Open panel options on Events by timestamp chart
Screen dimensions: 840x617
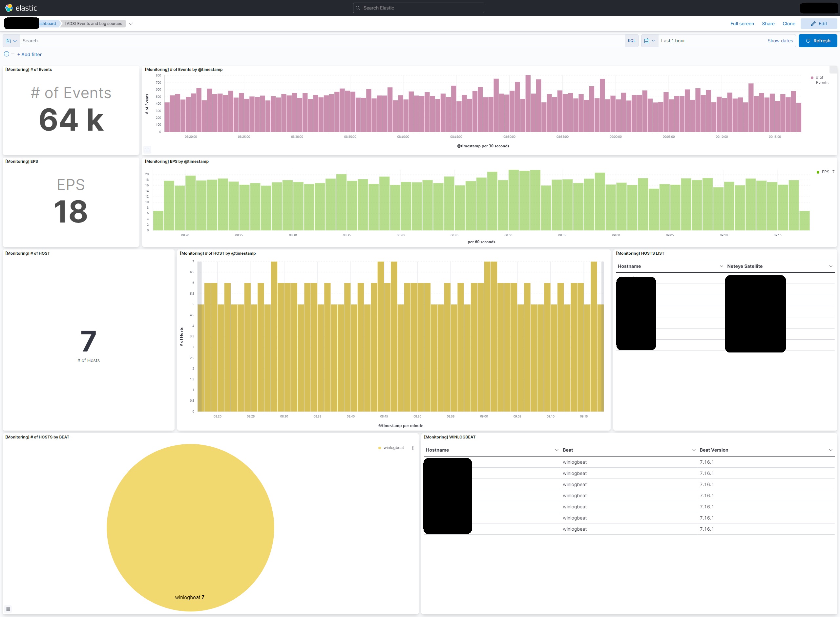(x=833, y=70)
